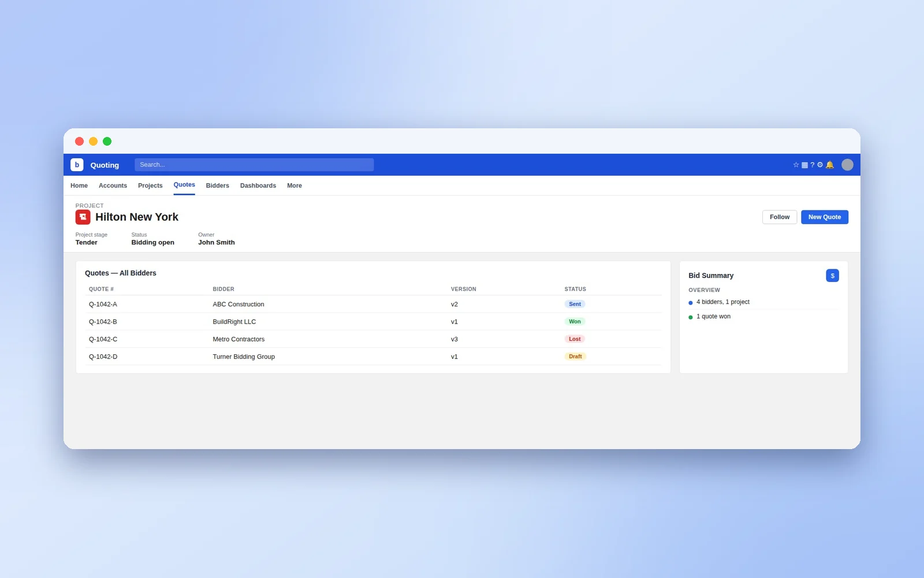Click the dollar icon in Bid Summary
Viewport: 924px width, 578px height.
(x=832, y=276)
